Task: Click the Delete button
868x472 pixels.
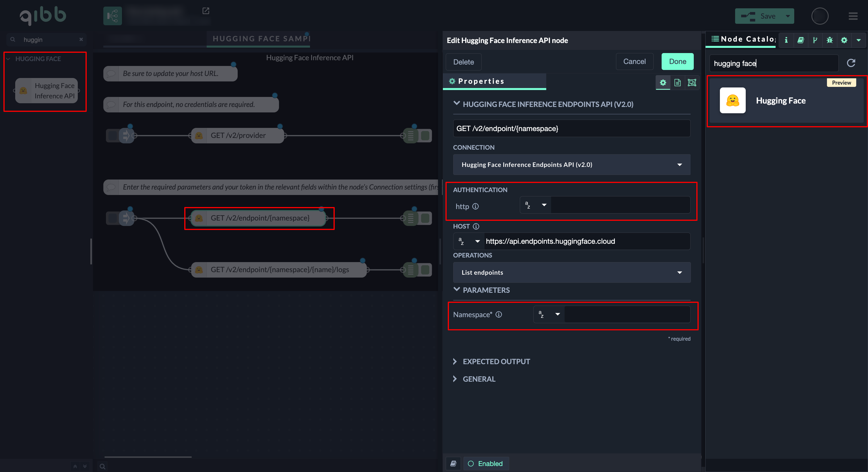Action: (463, 62)
